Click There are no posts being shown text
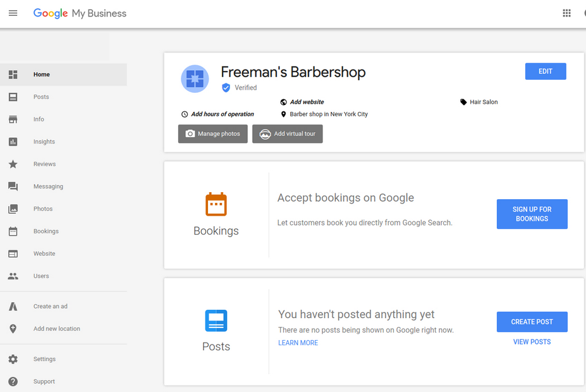The image size is (586, 392). click(x=366, y=330)
